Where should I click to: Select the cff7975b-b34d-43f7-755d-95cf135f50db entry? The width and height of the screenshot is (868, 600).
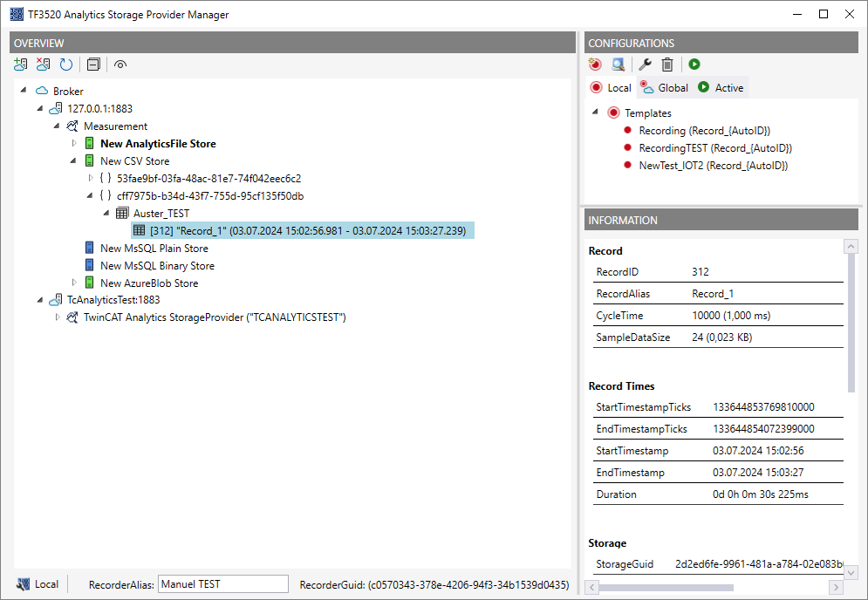pos(210,196)
